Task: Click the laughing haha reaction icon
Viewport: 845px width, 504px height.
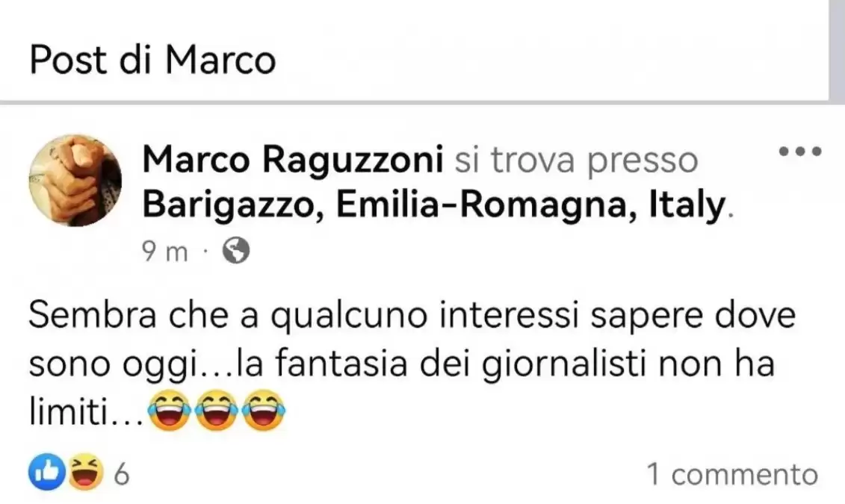Action: (85, 472)
